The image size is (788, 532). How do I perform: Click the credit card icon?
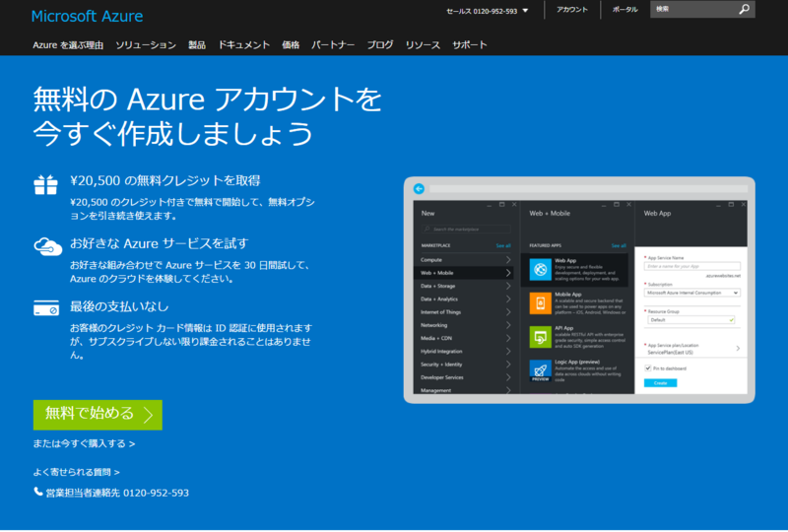(46, 307)
